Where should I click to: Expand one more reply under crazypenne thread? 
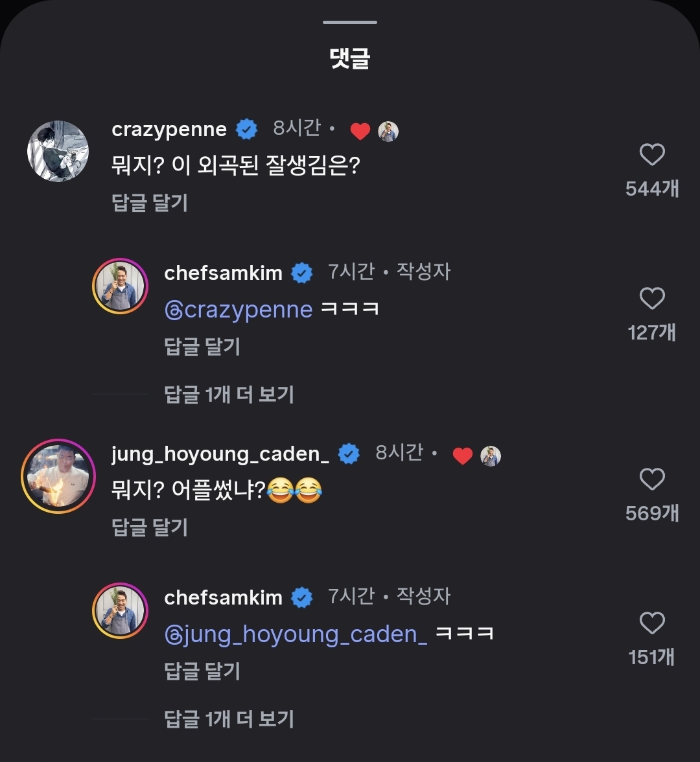click(x=229, y=394)
